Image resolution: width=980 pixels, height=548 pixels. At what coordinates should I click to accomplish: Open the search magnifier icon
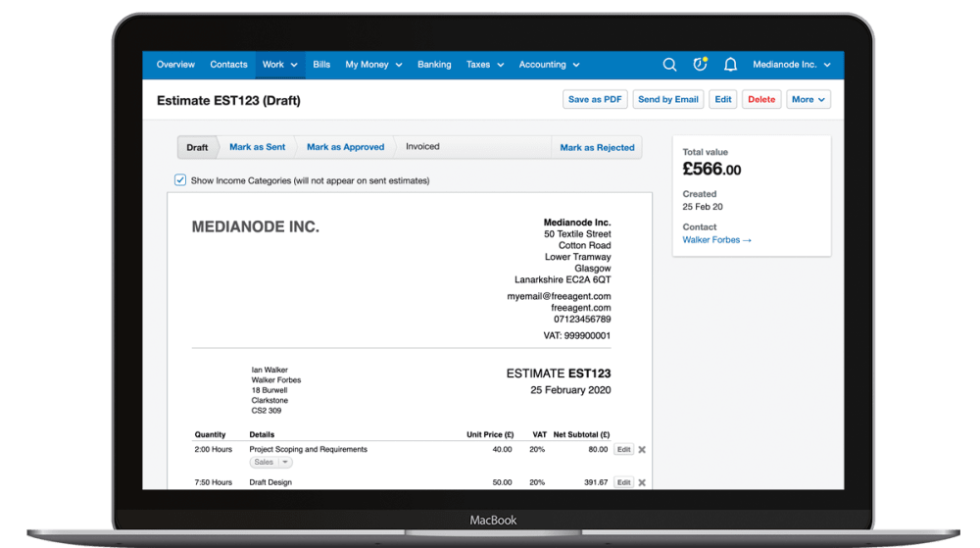click(669, 65)
